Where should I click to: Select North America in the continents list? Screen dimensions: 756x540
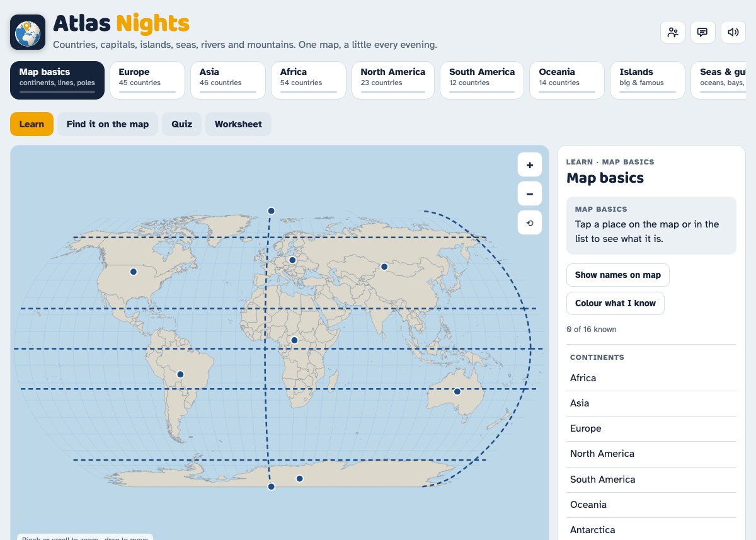[x=651, y=454]
